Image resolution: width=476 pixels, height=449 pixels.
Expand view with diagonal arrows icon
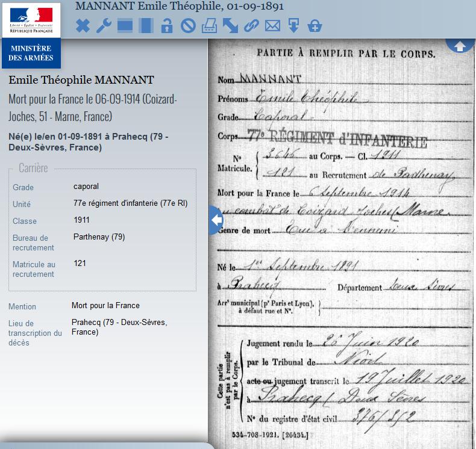pyautogui.click(x=230, y=25)
